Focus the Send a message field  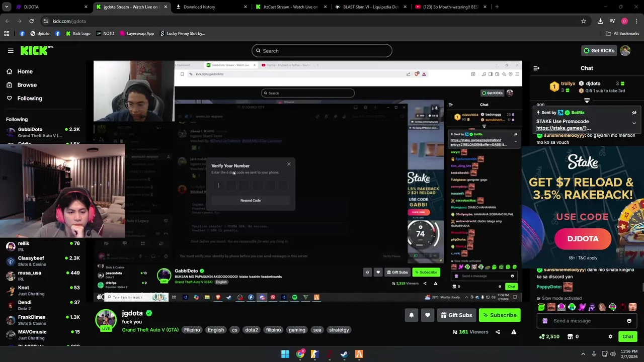(587, 321)
